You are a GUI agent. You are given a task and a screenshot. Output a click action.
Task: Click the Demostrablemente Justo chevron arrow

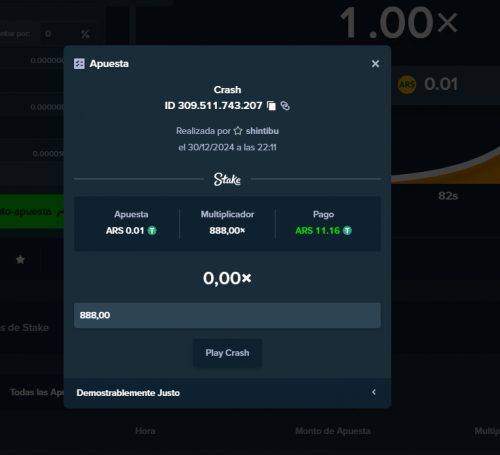pyautogui.click(x=374, y=392)
